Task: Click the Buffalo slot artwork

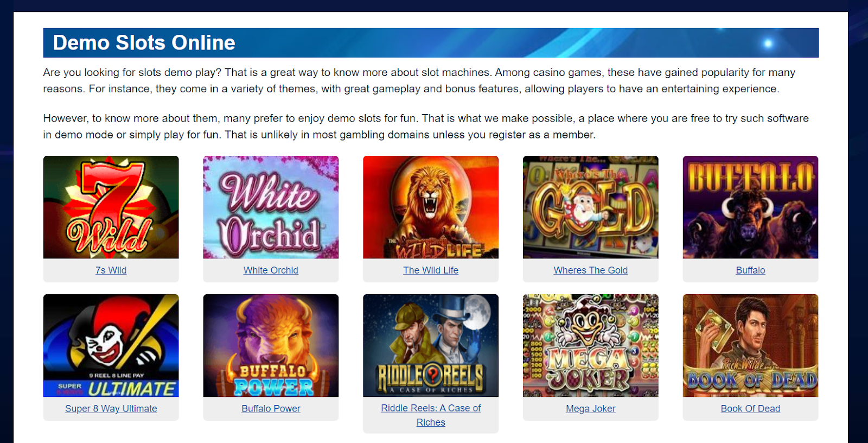Action: [x=750, y=207]
